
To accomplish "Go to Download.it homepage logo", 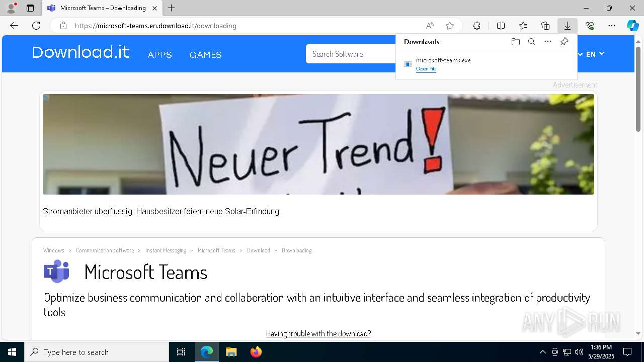I will (x=81, y=52).
